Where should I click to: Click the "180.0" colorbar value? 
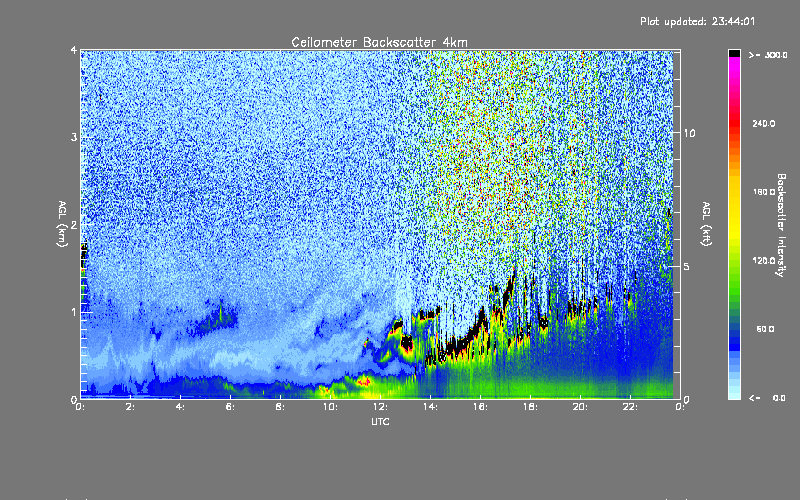point(764,192)
